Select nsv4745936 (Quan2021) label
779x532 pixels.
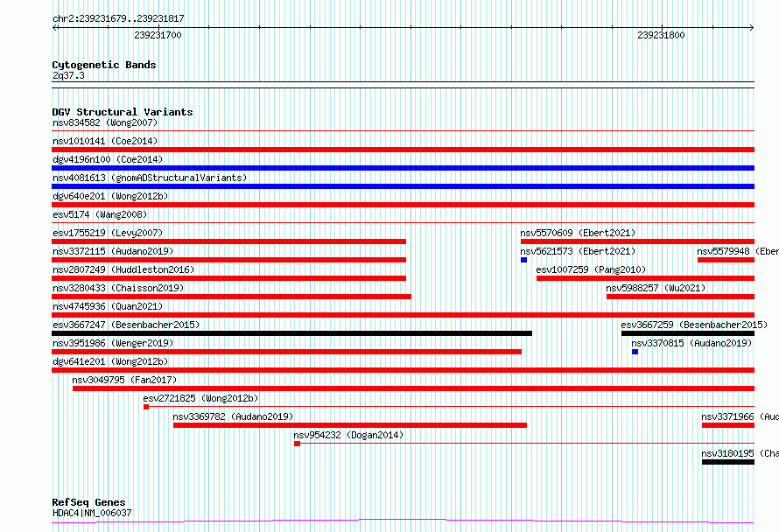(x=108, y=306)
